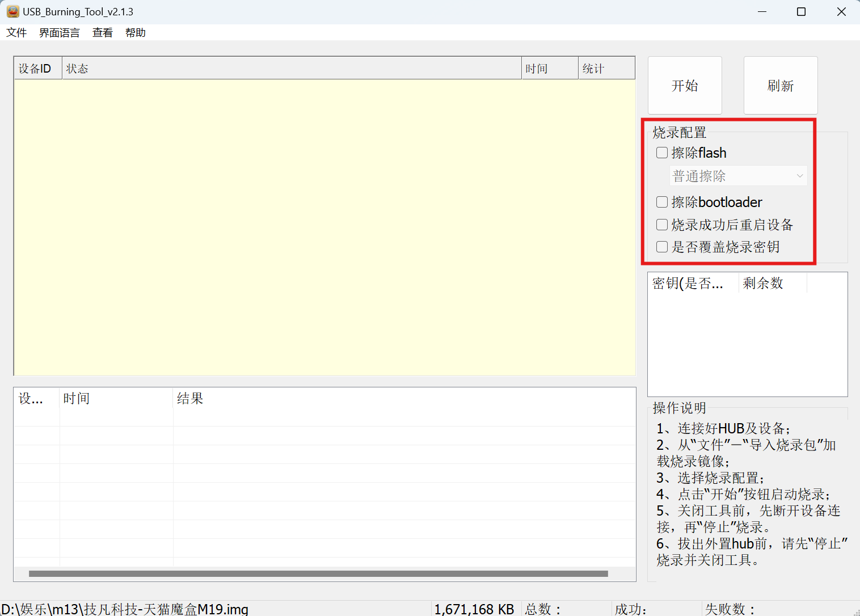Viewport: 860px width, 616px height.
Task: Click the 操作说明 group label
Action: [x=680, y=408]
